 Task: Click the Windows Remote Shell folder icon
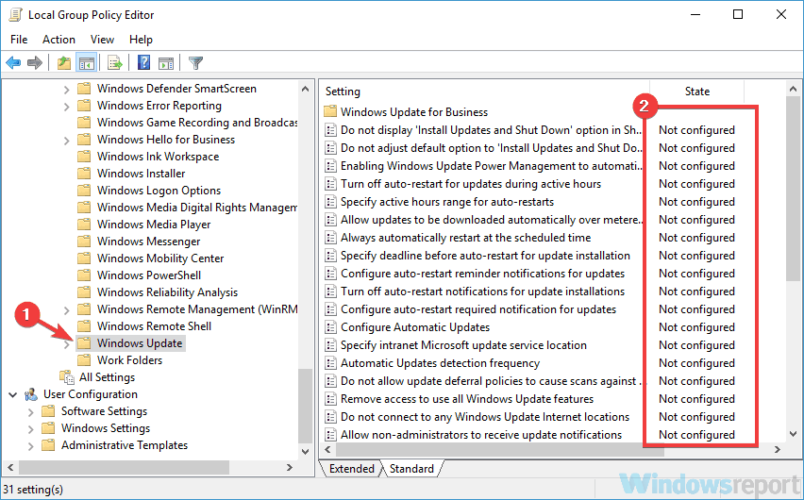[84, 326]
